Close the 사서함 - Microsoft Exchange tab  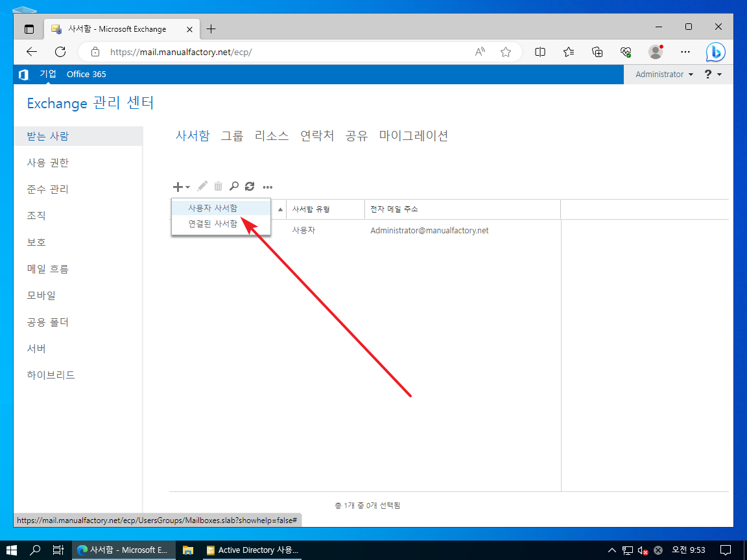(x=189, y=29)
